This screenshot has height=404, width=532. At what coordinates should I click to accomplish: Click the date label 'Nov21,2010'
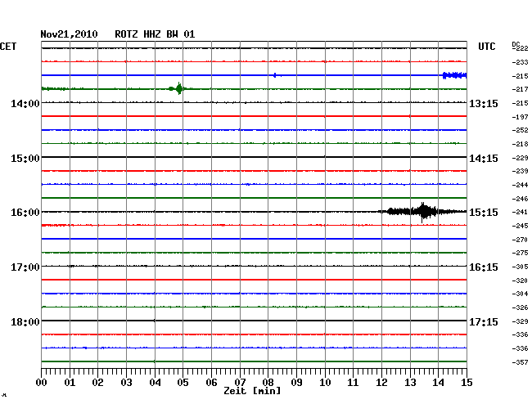click(x=69, y=34)
